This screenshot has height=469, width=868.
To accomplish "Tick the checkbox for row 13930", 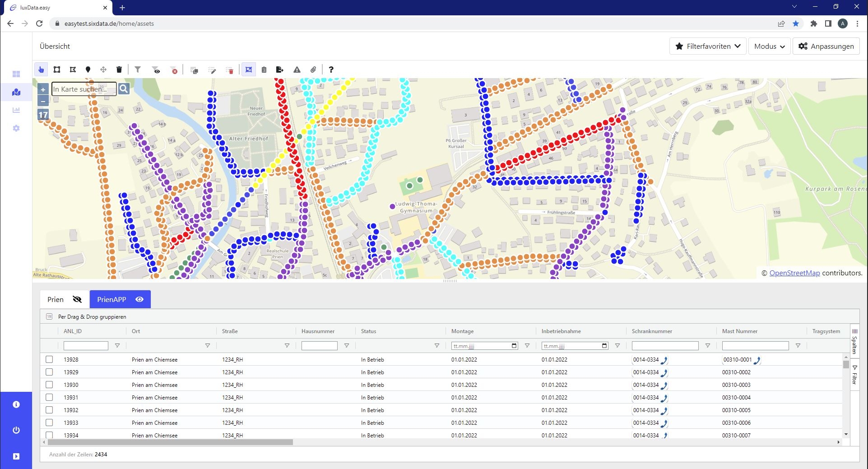I will pyautogui.click(x=49, y=385).
